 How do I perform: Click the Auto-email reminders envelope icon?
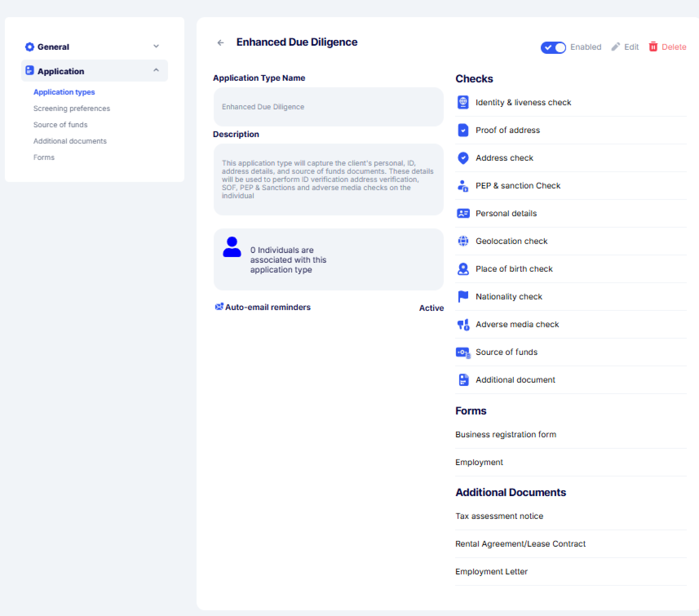[219, 306]
